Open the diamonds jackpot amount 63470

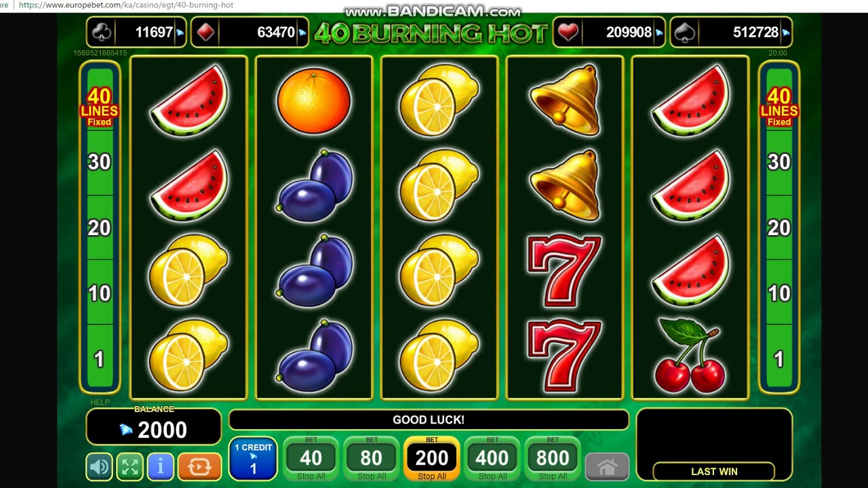(x=250, y=32)
